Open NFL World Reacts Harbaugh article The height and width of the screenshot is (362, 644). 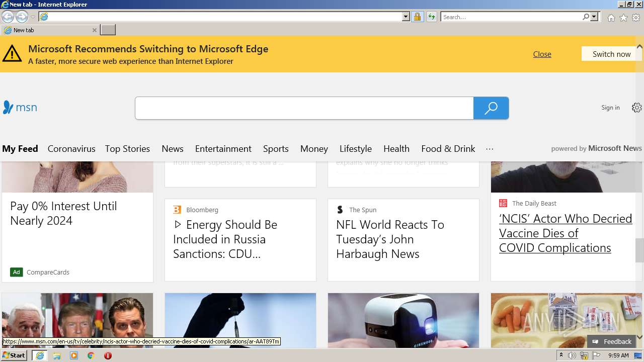(x=390, y=239)
